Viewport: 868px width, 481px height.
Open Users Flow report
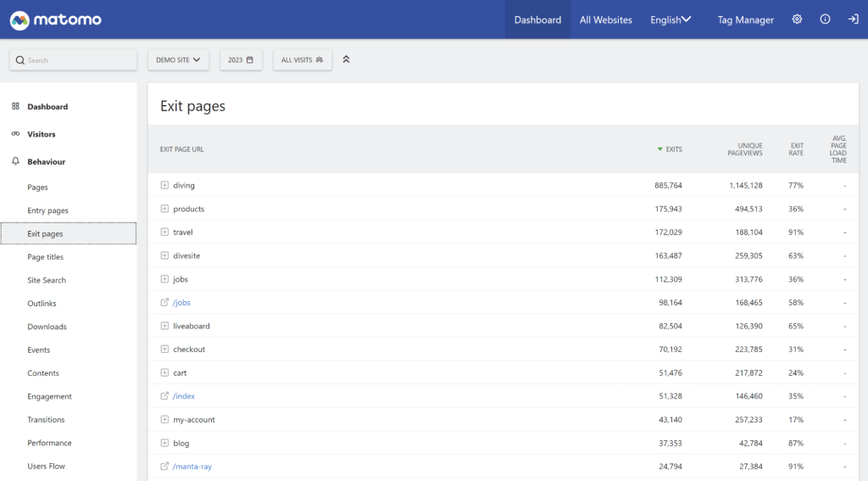tap(46, 467)
